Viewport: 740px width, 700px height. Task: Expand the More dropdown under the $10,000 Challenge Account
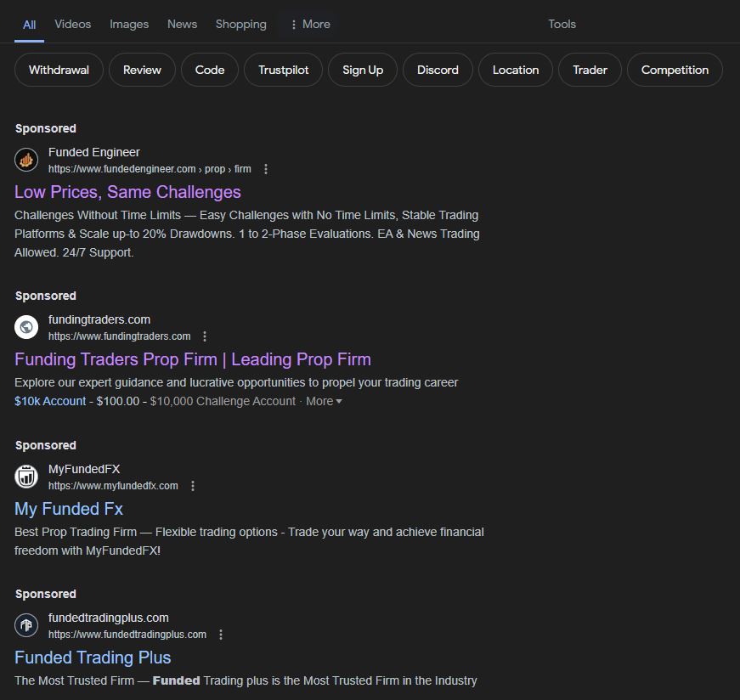[x=323, y=401]
